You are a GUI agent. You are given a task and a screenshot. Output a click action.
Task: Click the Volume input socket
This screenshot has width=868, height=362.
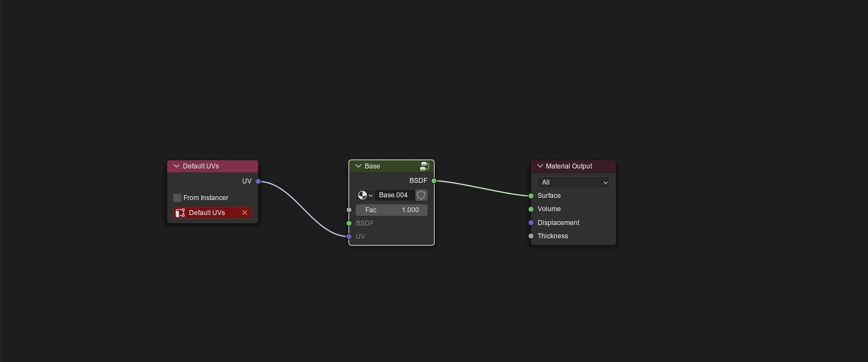click(531, 209)
